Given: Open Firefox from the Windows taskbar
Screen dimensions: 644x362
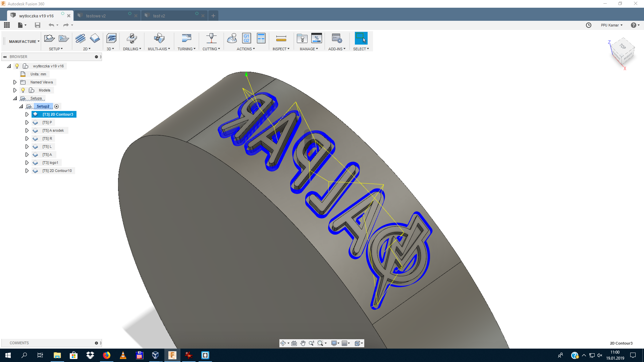Looking at the screenshot, I should tap(107, 355).
